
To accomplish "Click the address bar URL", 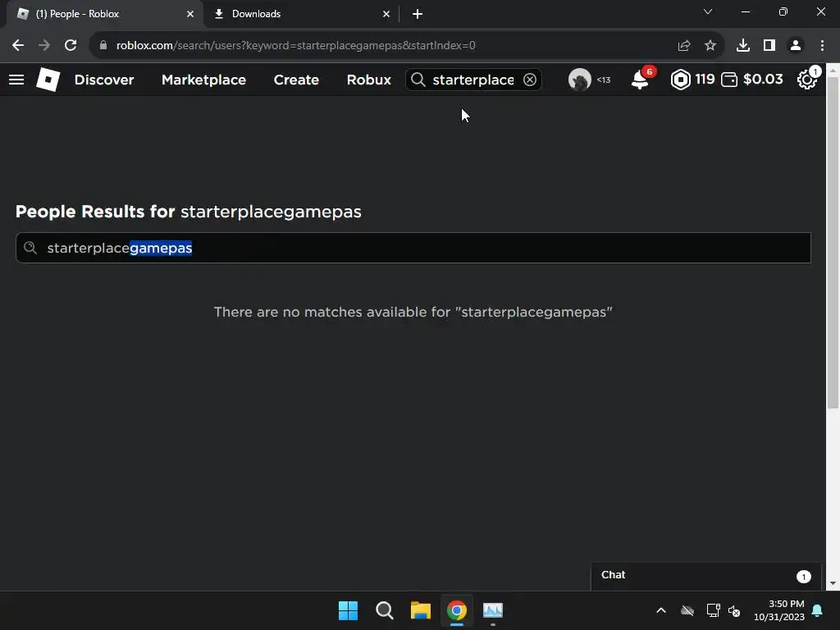I will tap(295, 46).
